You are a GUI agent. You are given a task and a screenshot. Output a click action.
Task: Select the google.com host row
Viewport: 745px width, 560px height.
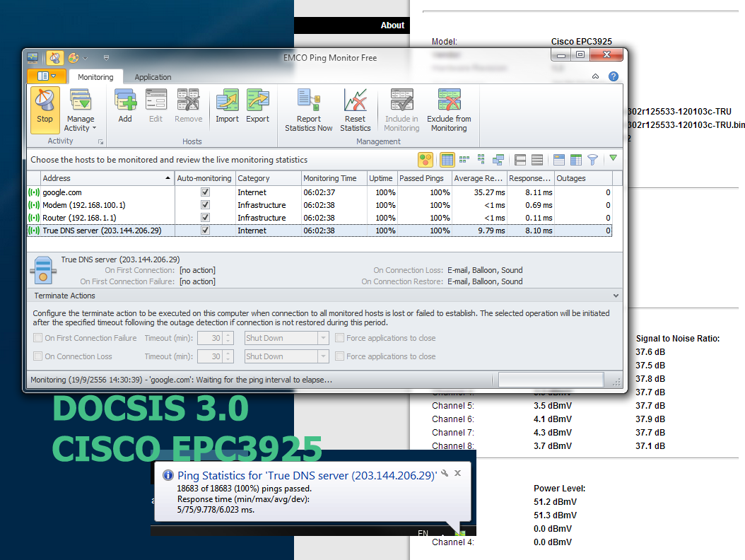pyautogui.click(x=319, y=192)
